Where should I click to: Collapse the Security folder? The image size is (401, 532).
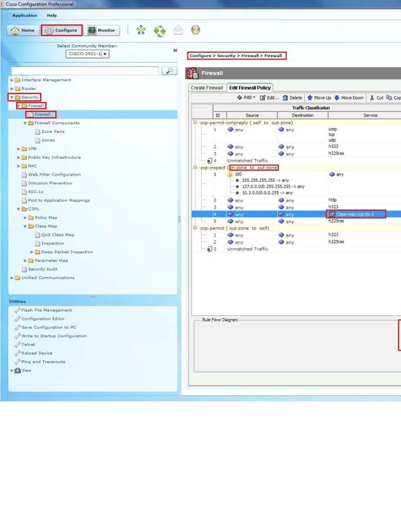tap(11, 97)
